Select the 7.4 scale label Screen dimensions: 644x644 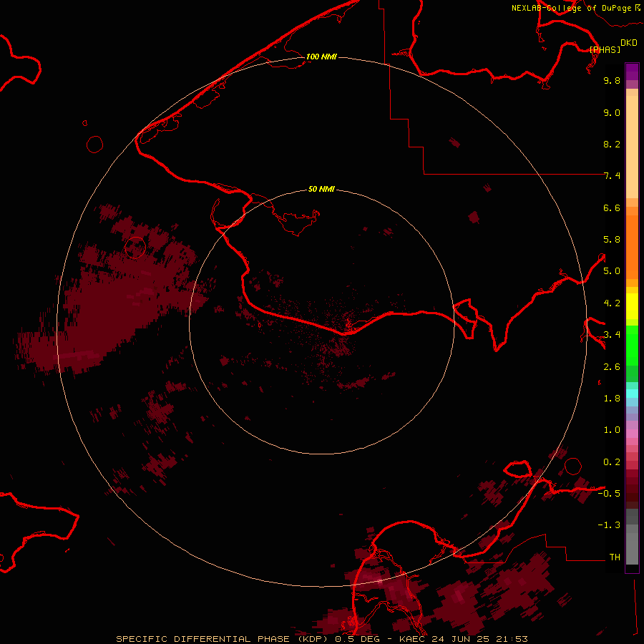[612, 176]
